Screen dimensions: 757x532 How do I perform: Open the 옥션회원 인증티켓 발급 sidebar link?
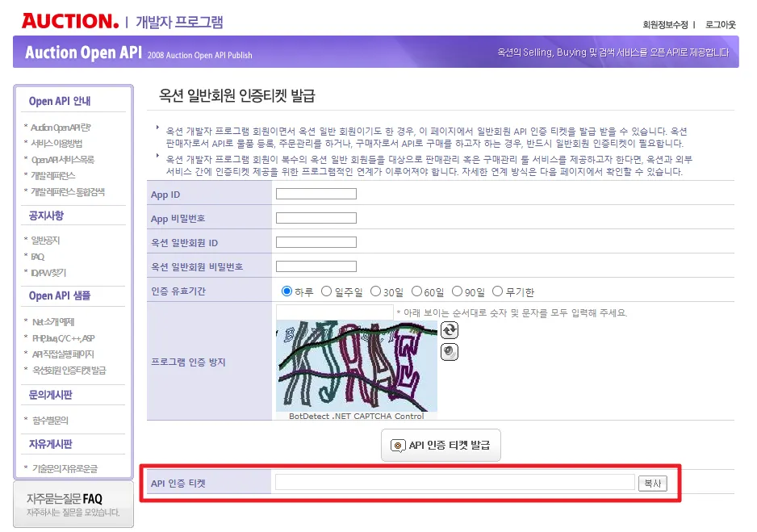click(x=69, y=371)
